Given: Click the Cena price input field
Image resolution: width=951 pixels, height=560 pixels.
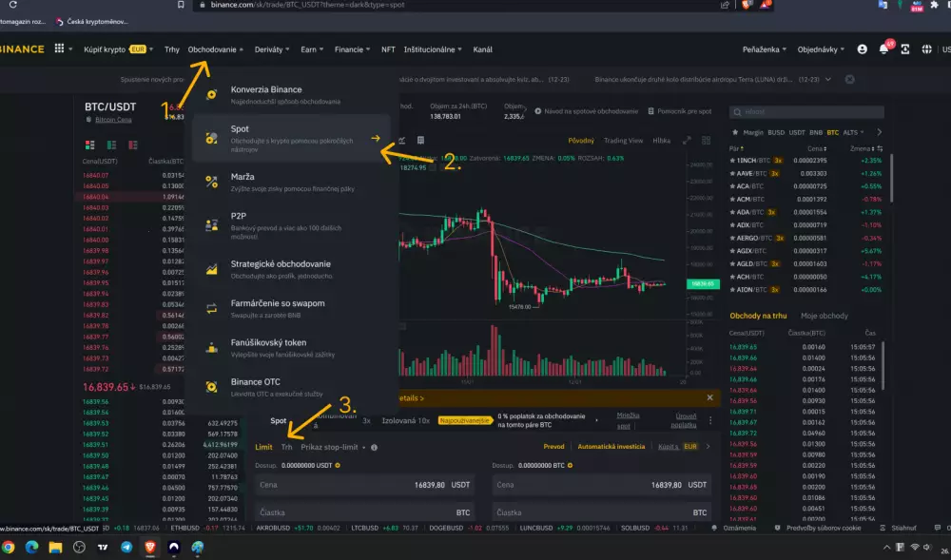Looking at the screenshot, I should [x=366, y=485].
